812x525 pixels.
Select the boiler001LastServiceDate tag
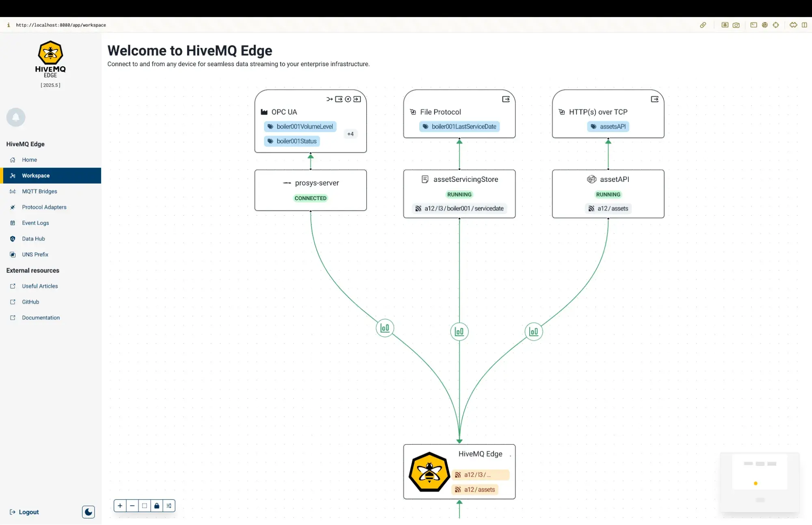pyautogui.click(x=459, y=127)
